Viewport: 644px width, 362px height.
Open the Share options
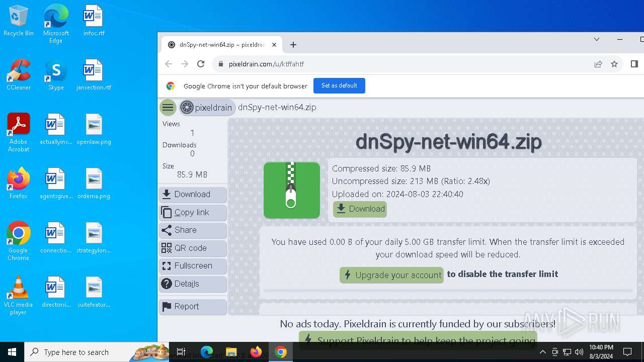click(x=193, y=230)
